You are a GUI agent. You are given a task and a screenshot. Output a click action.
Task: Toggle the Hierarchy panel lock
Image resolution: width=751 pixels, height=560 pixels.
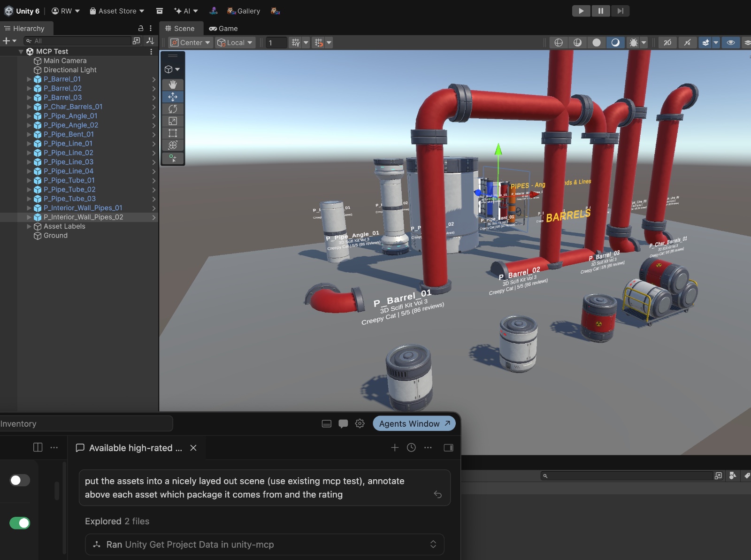[140, 28]
